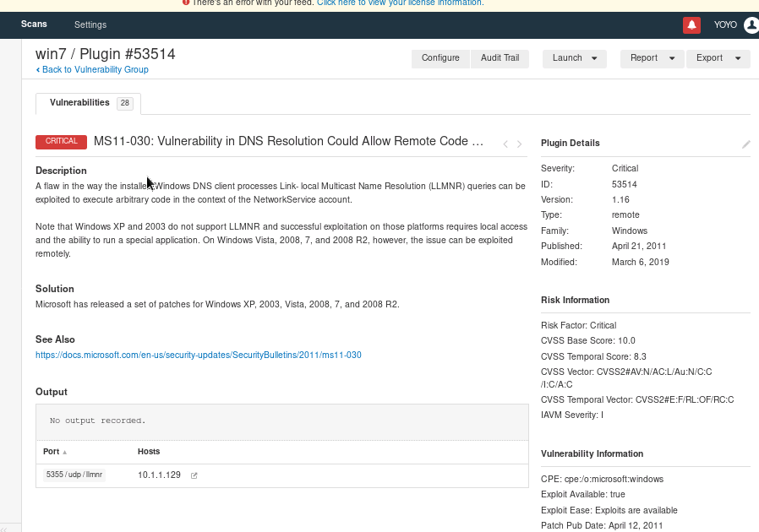Open the notifications bell icon
Screen dimensions: 759x532
(691, 25)
